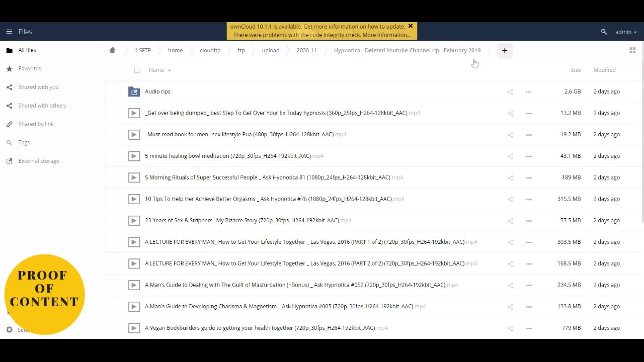
Task: Share the Audio rips folder
Action: click(510, 92)
